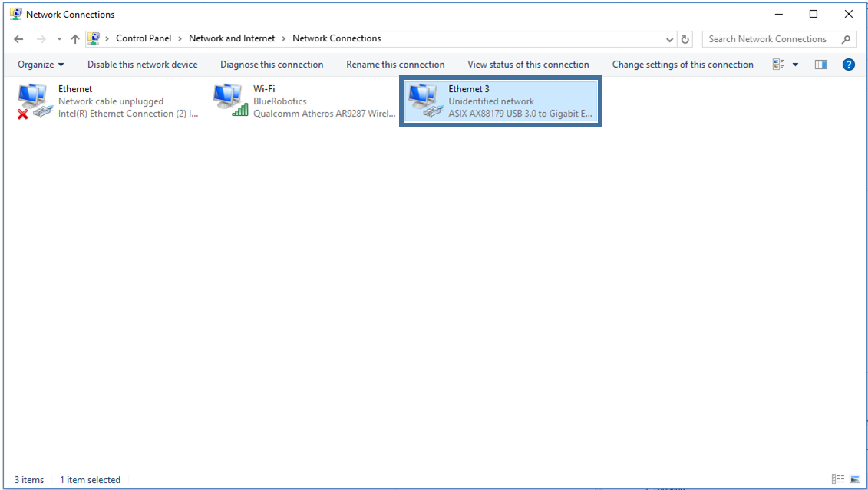Go up one level with Up arrow
This screenshot has width=868, height=490.
tap(75, 38)
